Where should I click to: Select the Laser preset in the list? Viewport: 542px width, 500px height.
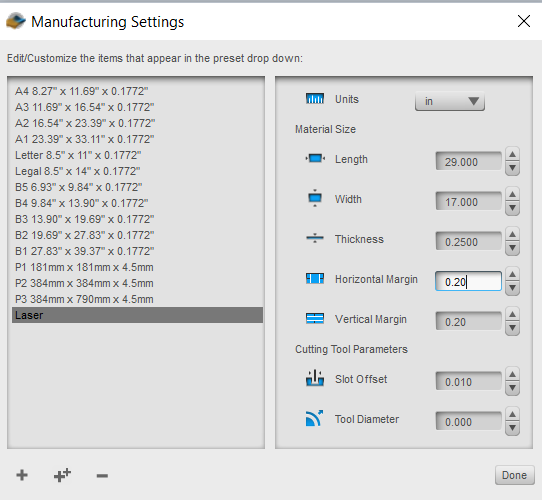[x=137, y=315]
